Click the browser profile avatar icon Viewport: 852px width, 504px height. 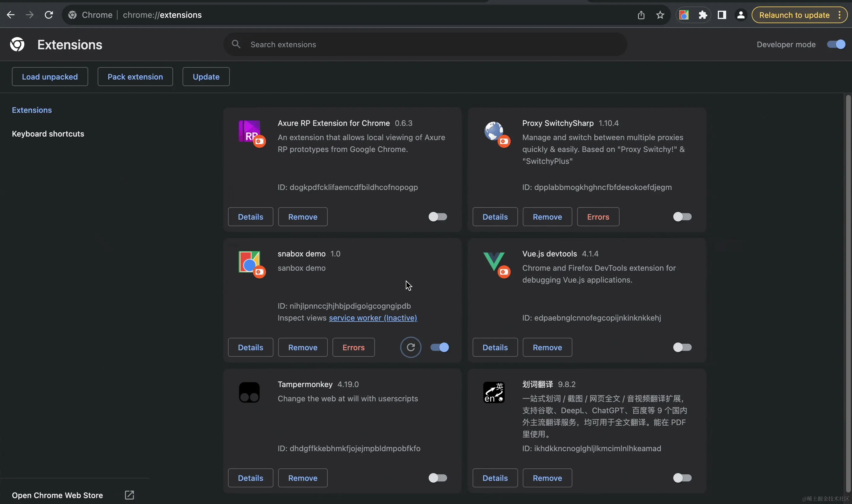(x=741, y=15)
